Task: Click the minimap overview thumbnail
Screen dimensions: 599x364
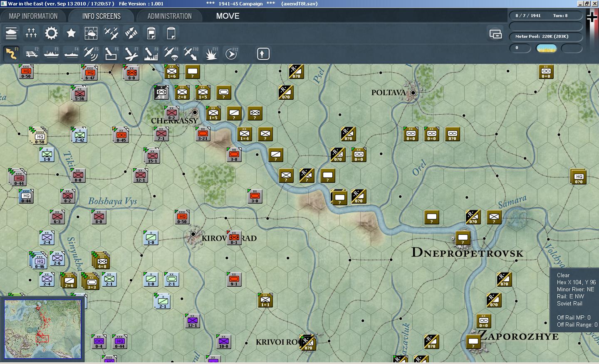Action: (43, 329)
